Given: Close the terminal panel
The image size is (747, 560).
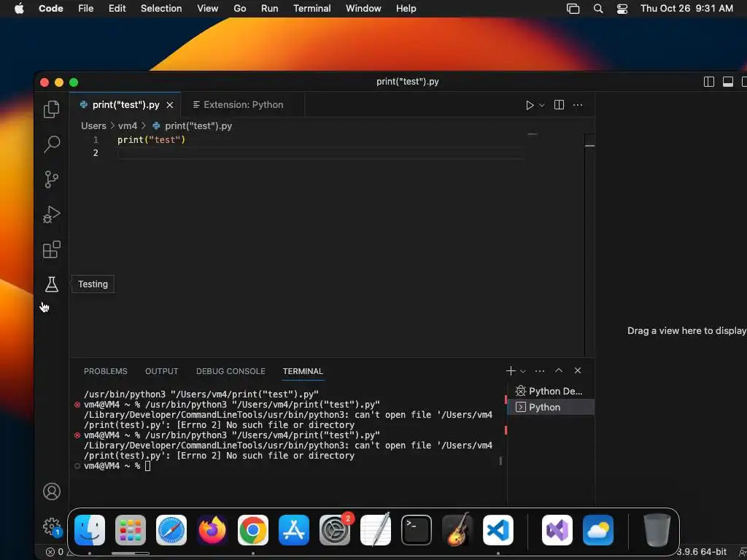Looking at the screenshot, I should [578, 370].
